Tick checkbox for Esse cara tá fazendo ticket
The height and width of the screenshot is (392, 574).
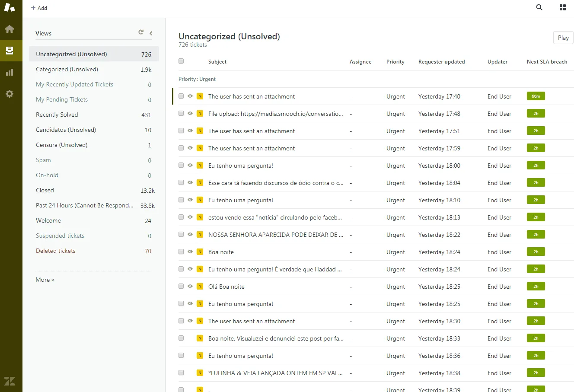(x=181, y=182)
